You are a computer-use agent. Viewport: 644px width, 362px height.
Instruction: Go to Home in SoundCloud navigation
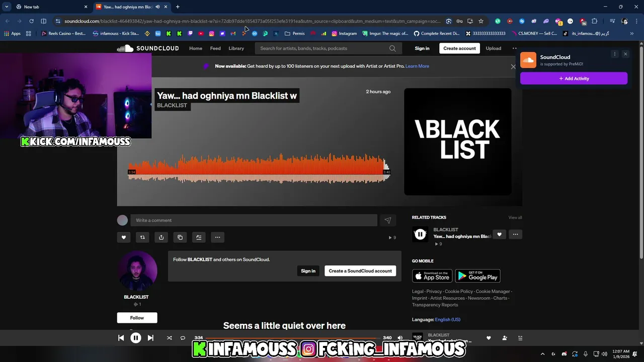tap(196, 48)
